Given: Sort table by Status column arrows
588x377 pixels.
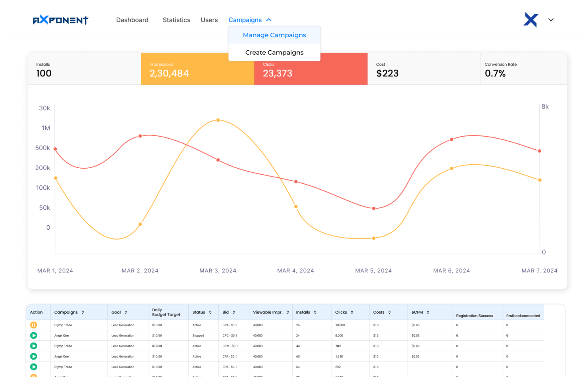Looking at the screenshot, I should pos(210,312).
